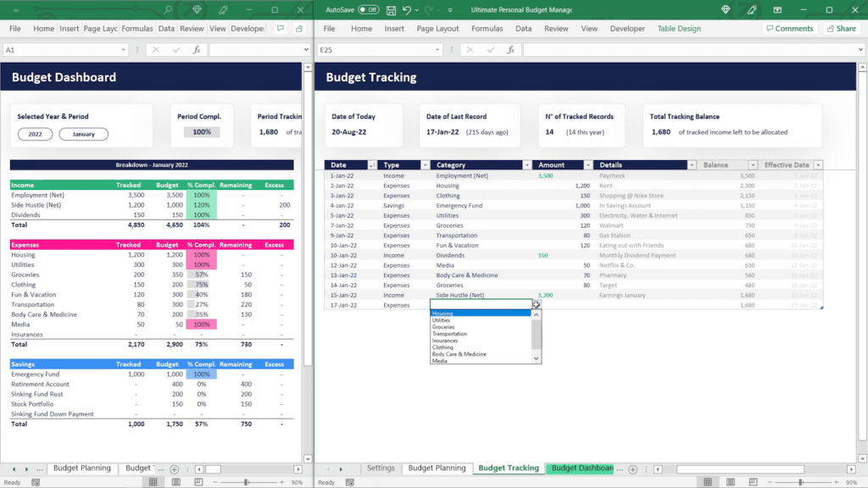Click the Comments button
The height and width of the screenshot is (488, 868).
pyautogui.click(x=788, y=29)
